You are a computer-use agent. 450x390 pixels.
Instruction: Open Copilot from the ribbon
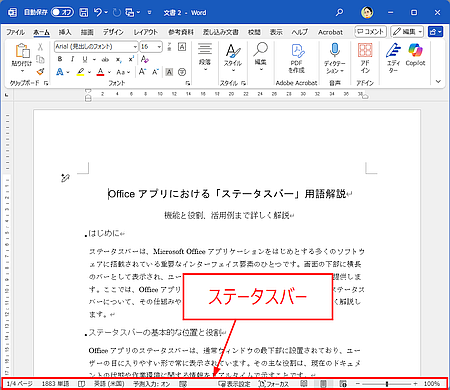415,55
